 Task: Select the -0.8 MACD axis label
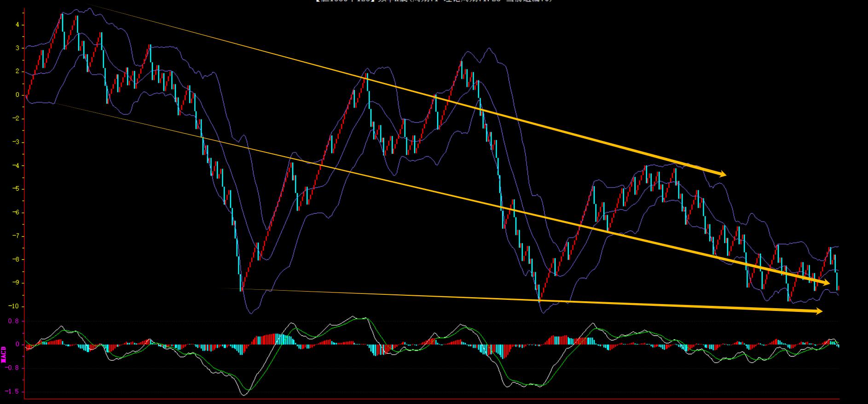click(x=12, y=368)
